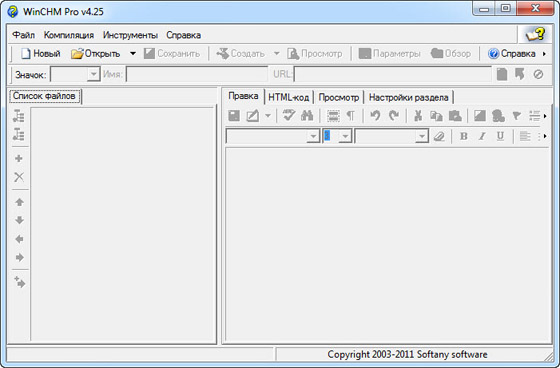Expand the editor toolbar overflow arrow
Screen dimensions: 560x368
click(x=545, y=116)
